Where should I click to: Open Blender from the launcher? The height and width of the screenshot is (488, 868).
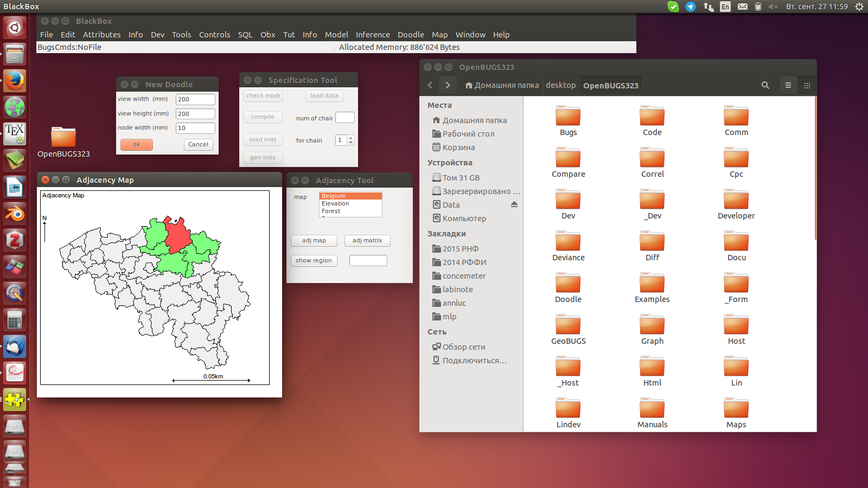(15, 214)
